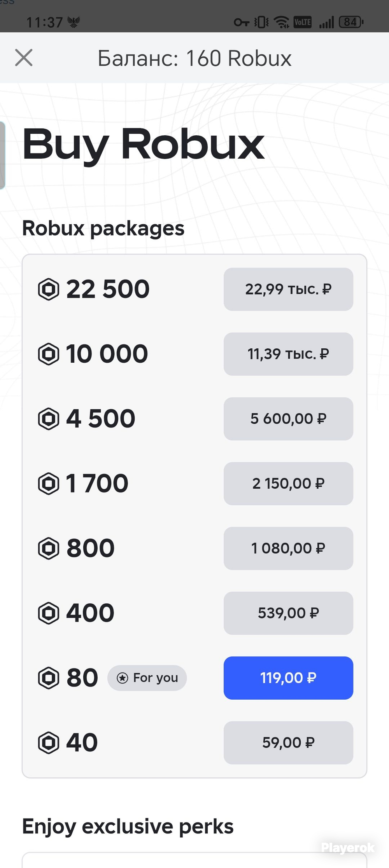Buy 10 000 Robux for 11,39 тыс. ₽
Viewport: 389px width, 868px height.
pos(288,354)
